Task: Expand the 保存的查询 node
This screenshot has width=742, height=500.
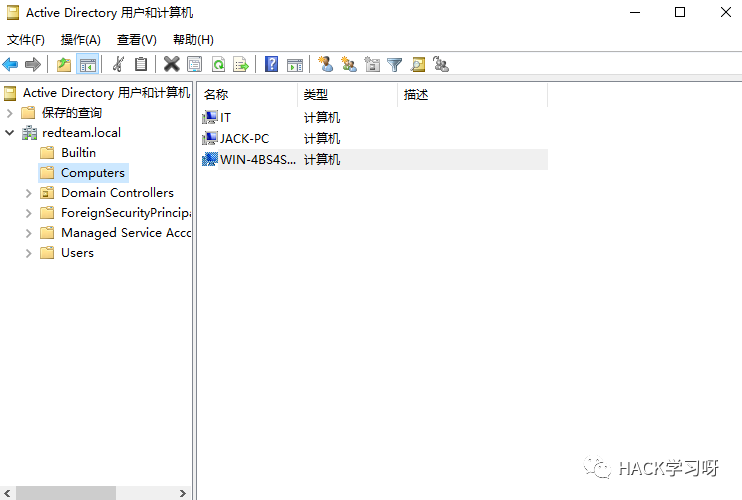Action: point(9,113)
